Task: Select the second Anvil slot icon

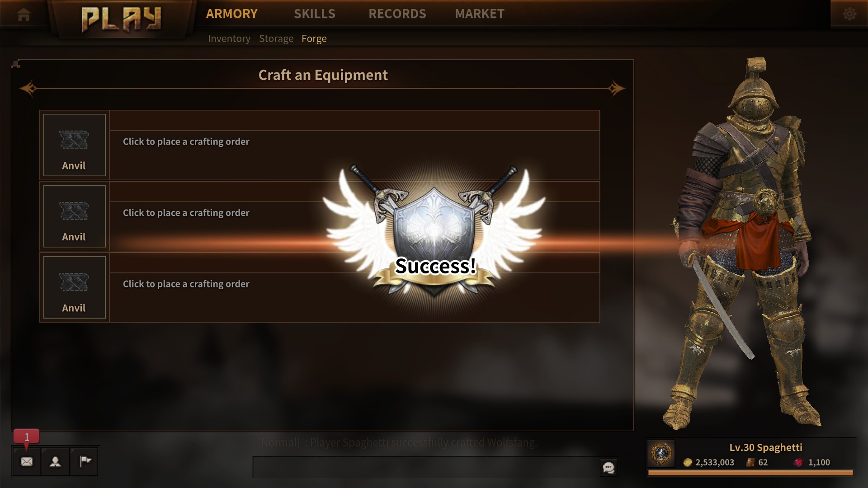Action: 75,216
